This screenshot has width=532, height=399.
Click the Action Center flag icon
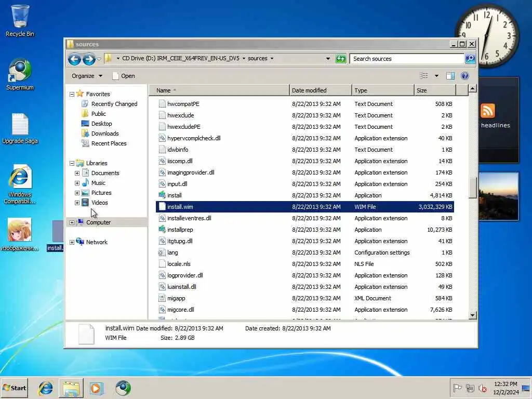point(457,388)
